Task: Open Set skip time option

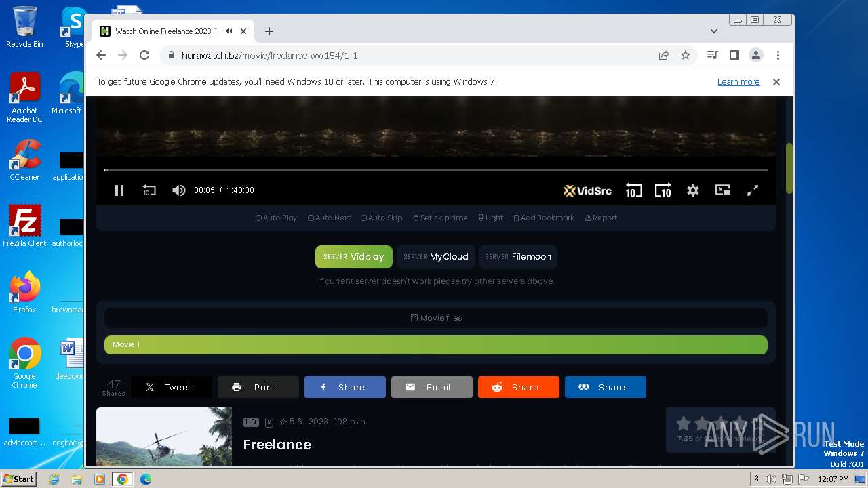Action: point(440,218)
